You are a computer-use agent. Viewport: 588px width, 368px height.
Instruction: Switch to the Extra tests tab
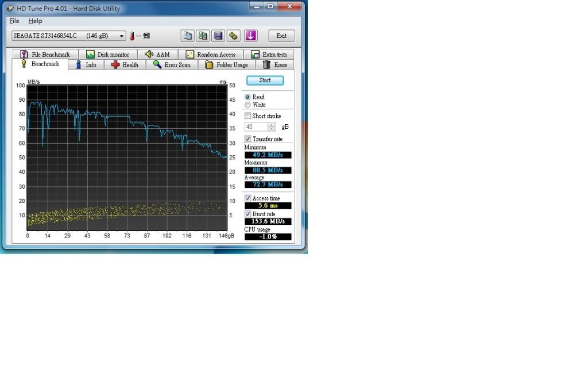[269, 55]
